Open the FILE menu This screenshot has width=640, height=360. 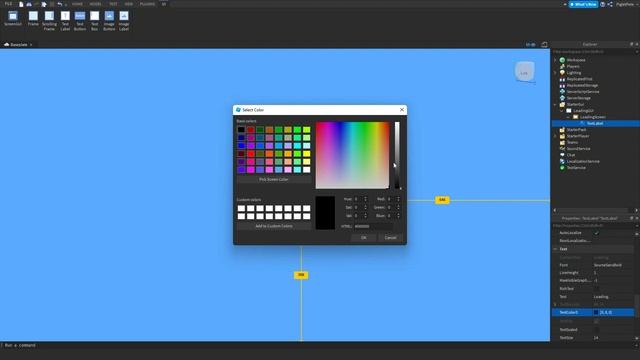click(x=8, y=4)
